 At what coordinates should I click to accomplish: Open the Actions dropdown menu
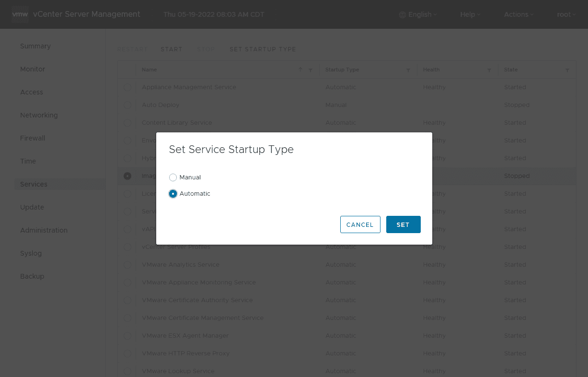point(519,14)
